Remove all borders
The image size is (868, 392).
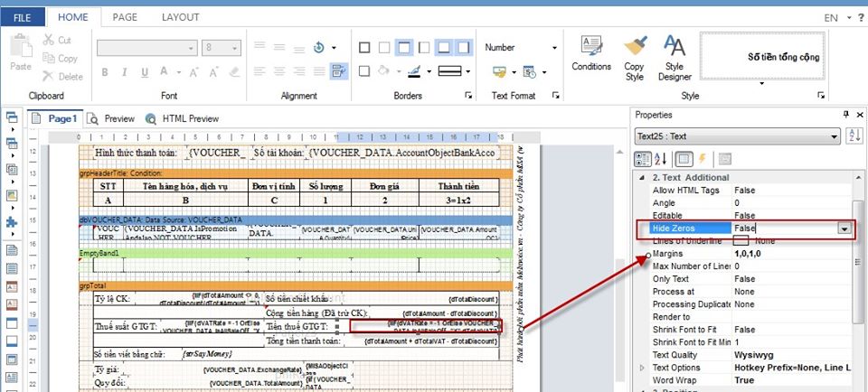tap(384, 48)
